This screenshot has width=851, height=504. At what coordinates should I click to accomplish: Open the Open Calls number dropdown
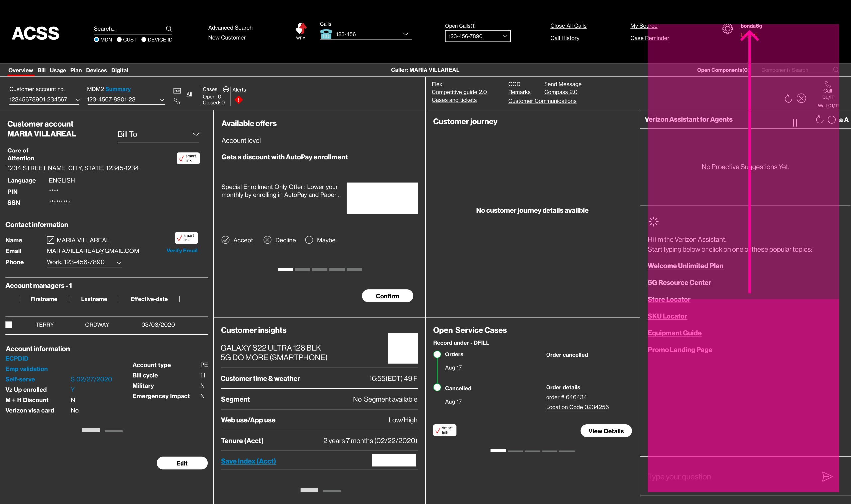click(x=505, y=36)
